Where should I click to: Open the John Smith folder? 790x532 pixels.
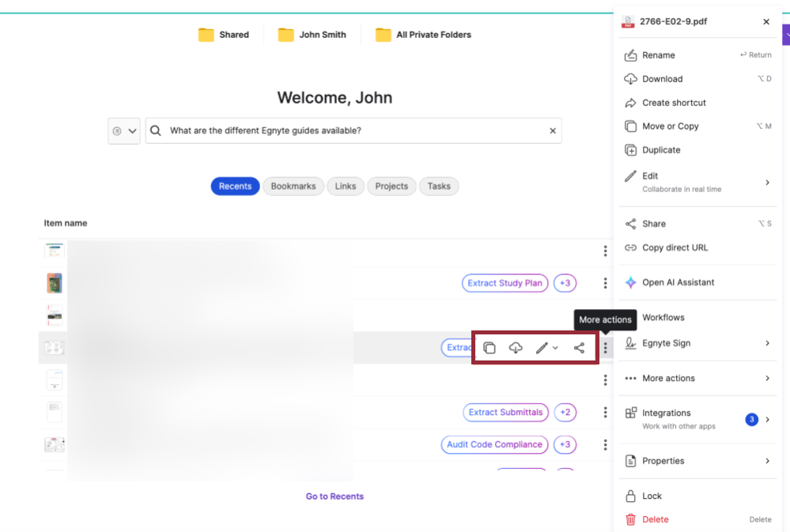coord(312,35)
